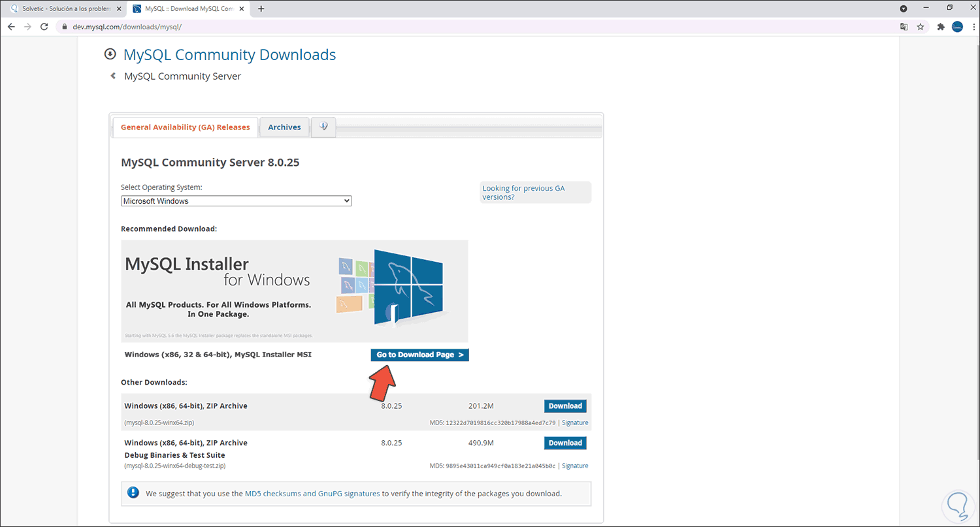This screenshot has height=527, width=980.
Task: Close the Solvetic browser tab
Action: pyautogui.click(x=119, y=8)
